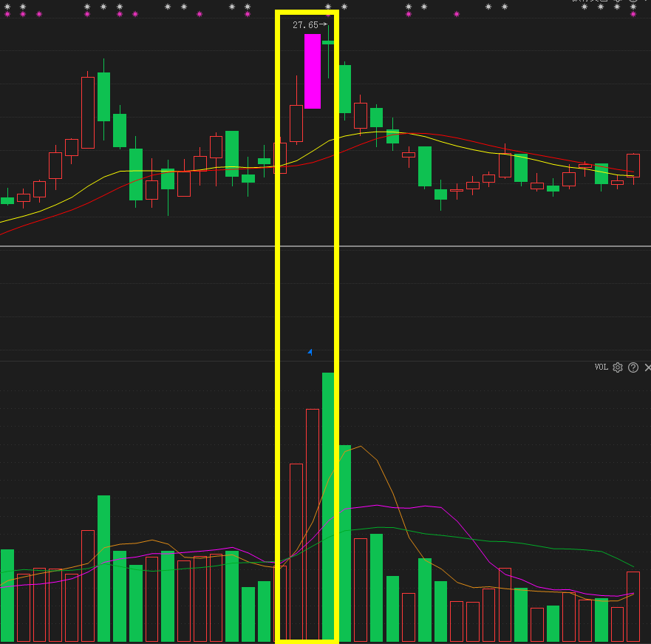Select the magenta candlestick inside the yellow box
Image resolution: width=651 pixels, height=644 pixels.
tap(313, 72)
